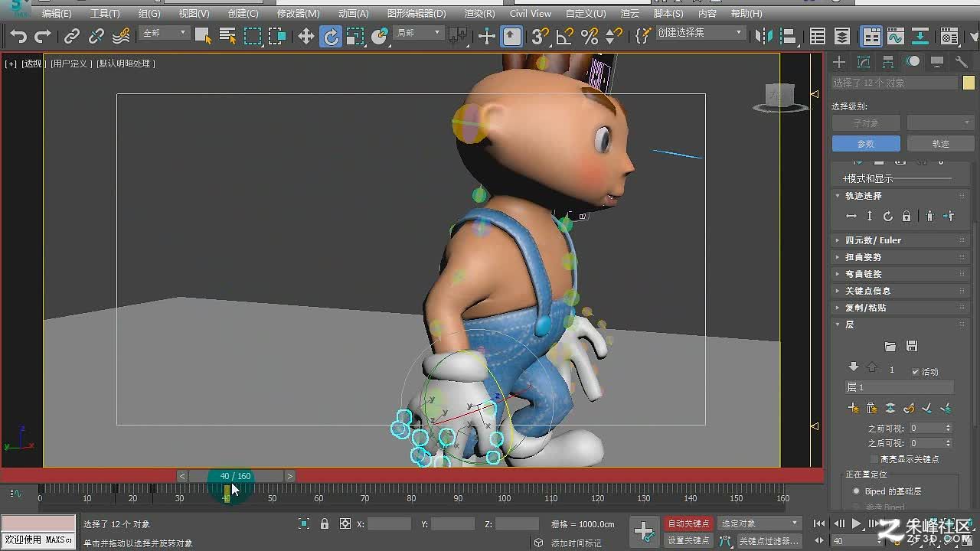Select the Select Object tool
980x551 pixels.
(x=203, y=35)
